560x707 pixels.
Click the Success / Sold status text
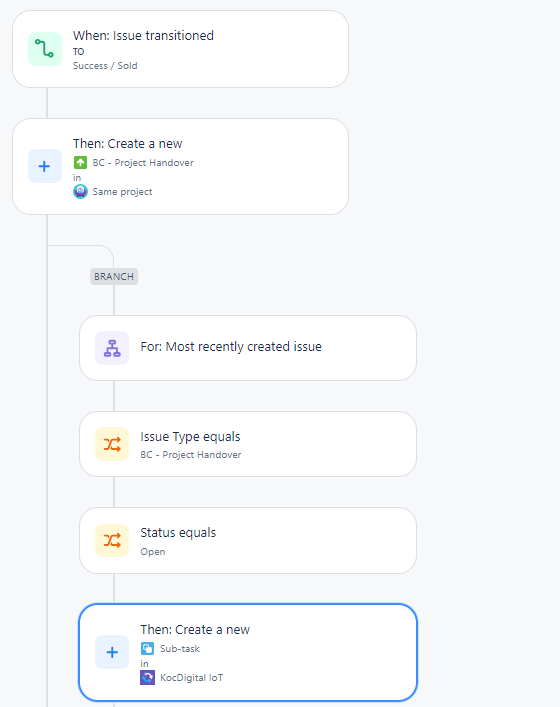[x=105, y=66]
